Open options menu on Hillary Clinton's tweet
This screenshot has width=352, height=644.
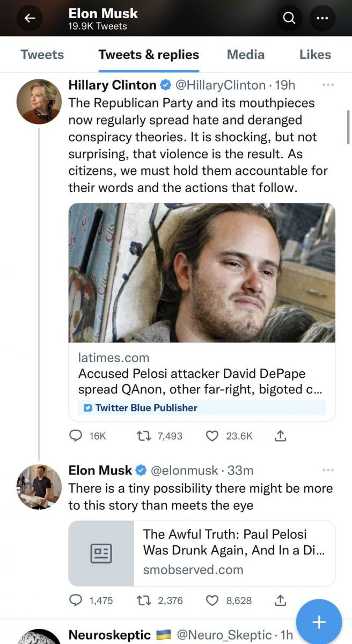point(328,84)
